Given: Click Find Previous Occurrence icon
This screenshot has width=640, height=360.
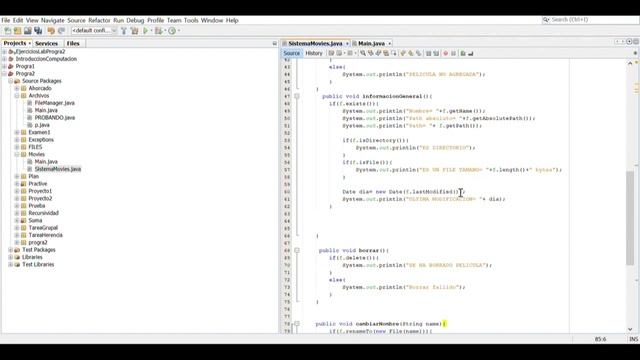Looking at the screenshot, I should coord(370,53).
